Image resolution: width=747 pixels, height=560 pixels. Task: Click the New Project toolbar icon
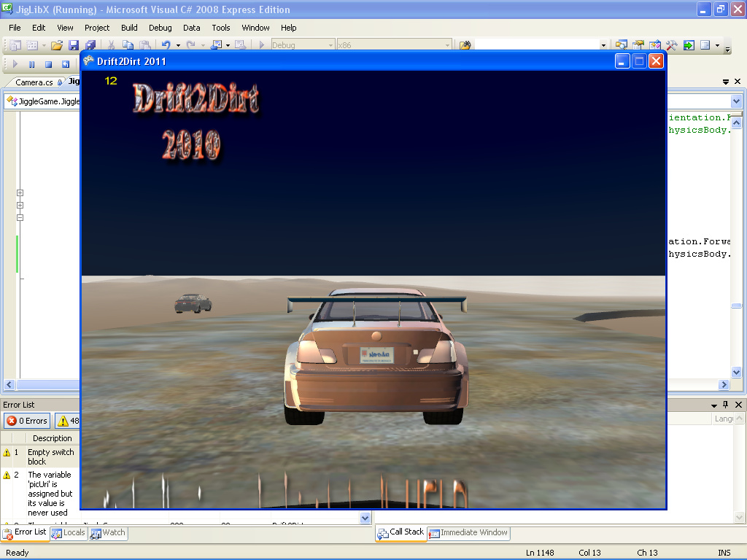(x=15, y=45)
